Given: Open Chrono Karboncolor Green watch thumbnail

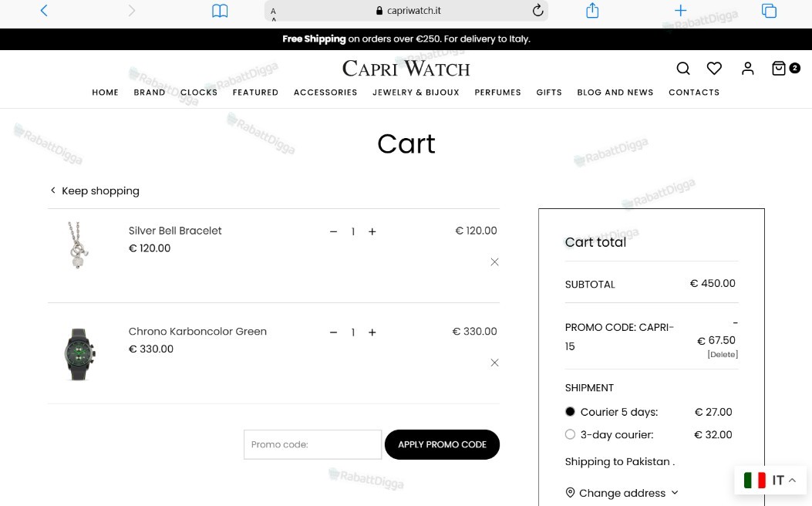Looking at the screenshot, I should click(x=79, y=354).
